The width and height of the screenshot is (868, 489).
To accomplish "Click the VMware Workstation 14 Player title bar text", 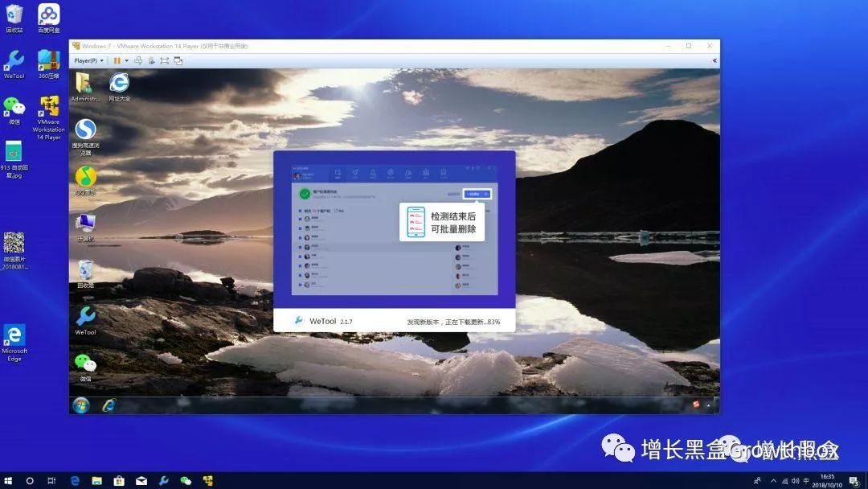I will (x=165, y=46).
